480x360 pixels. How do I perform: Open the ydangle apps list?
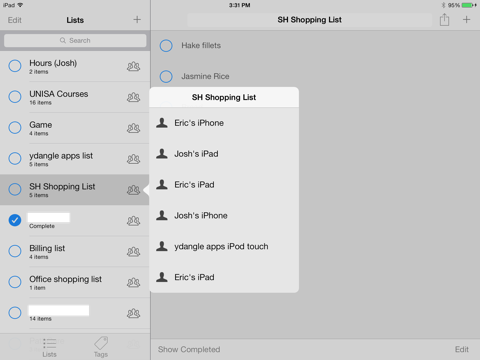(75, 159)
